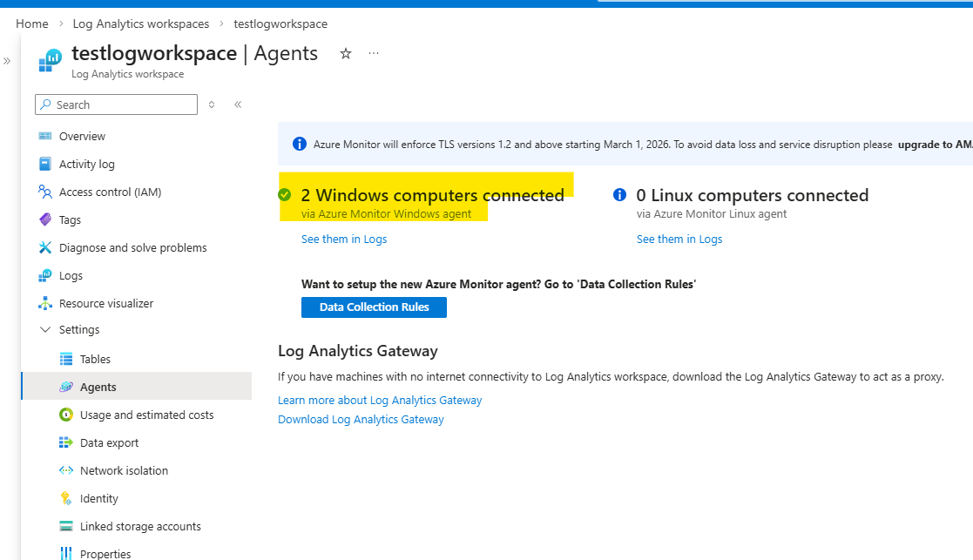Open Learn more about Log Analytics Gateway

pos(380,401)
